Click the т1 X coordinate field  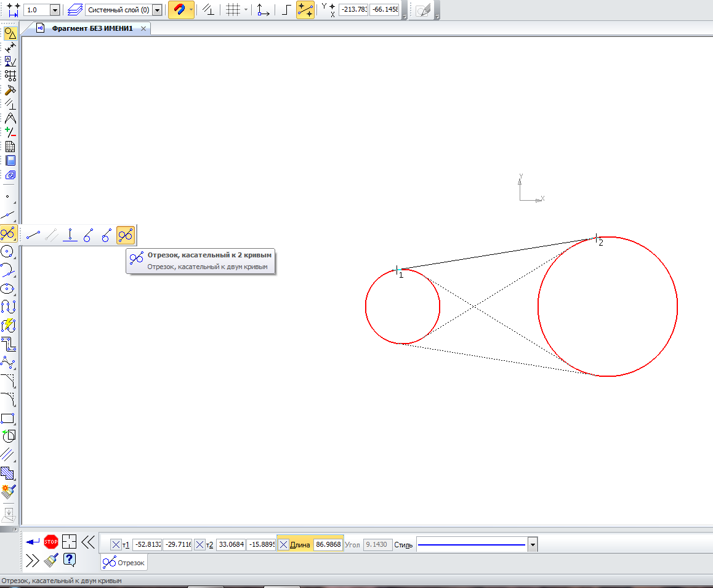point(147,544)
